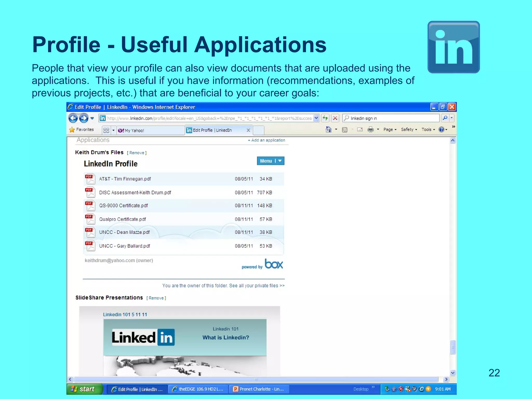Open the Safety menu
Image resolution: width=532 pixels, height=399 pixels.
pyautogui.click(x=409, y=129)
